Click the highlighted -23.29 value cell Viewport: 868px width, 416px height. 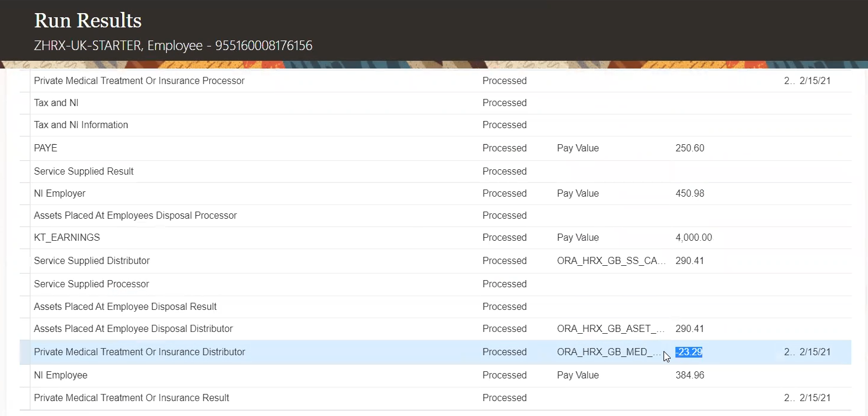(x=689, y=352)
